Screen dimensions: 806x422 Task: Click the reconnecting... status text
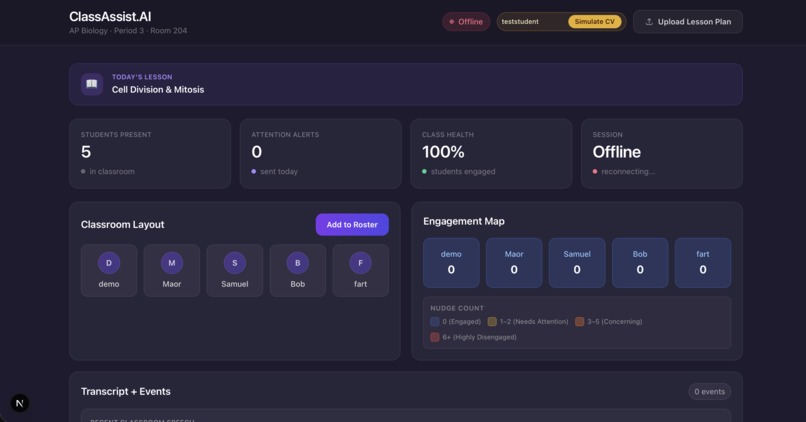click(x=628, y=172)
